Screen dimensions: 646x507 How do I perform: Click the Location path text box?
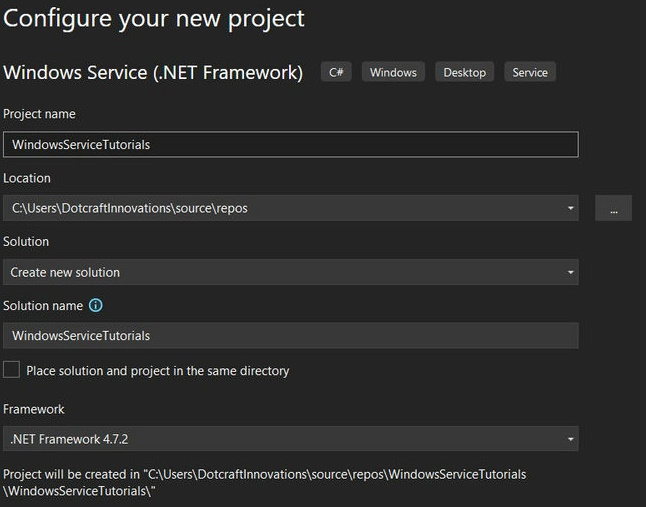[280, 208]
